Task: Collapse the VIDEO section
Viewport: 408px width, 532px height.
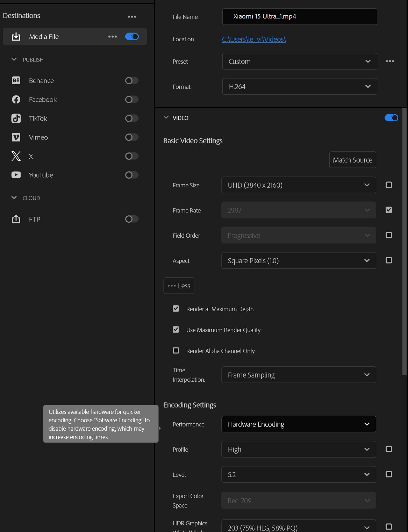Action: tap(166, 118)
